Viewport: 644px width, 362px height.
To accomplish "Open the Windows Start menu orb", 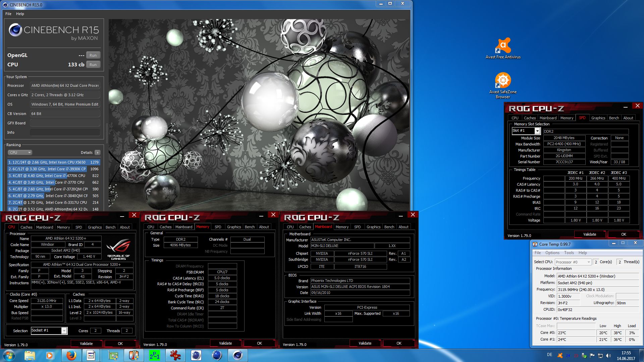I will tap(9, 355).
